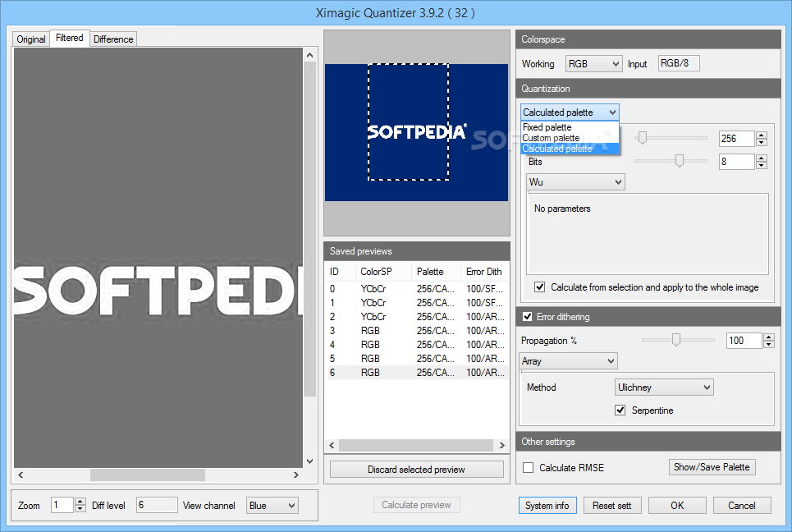Click the Palette column header
The image size is (792, 532).
(436, 272)
